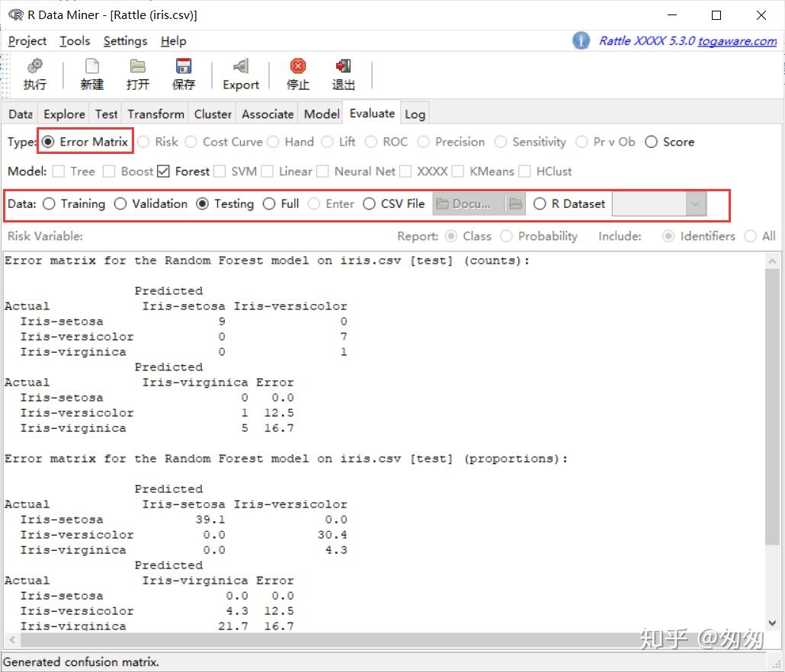The width and height of the screenshot is (785, 672).
Task: Click the R Data Miner title bar icon
Action: (15, 14)
